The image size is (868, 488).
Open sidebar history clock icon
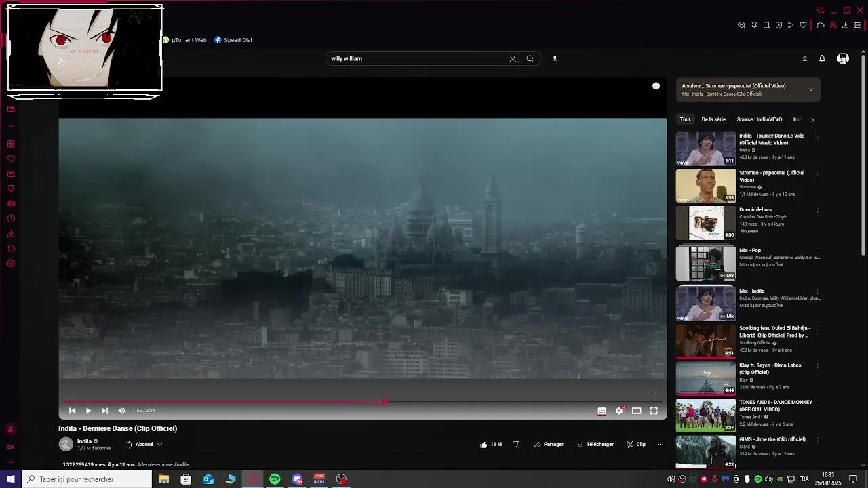pyautogui.click(x=11, y=218)
